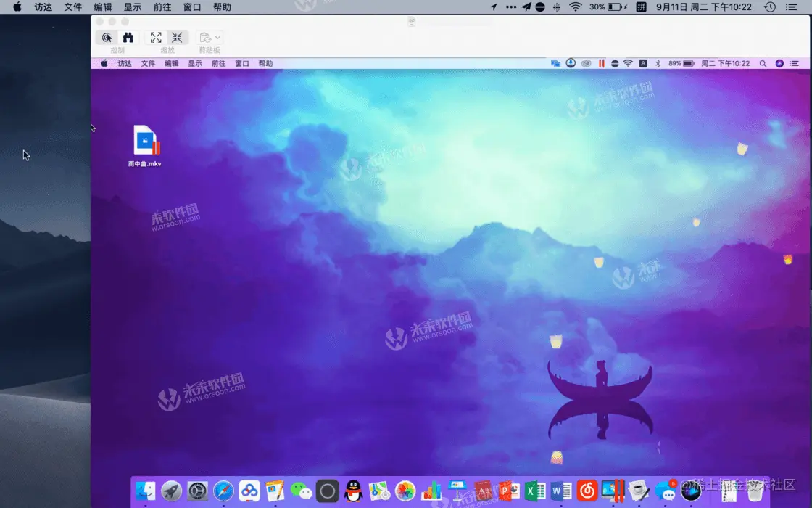Click local paper plane menu bar icon
812x508 pixels.
click(526, 7)
